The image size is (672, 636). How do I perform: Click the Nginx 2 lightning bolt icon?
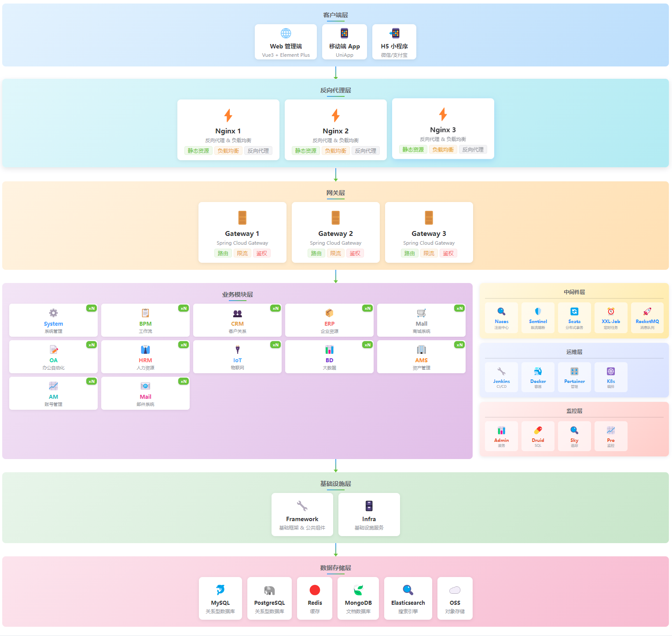tap(335, 115)
